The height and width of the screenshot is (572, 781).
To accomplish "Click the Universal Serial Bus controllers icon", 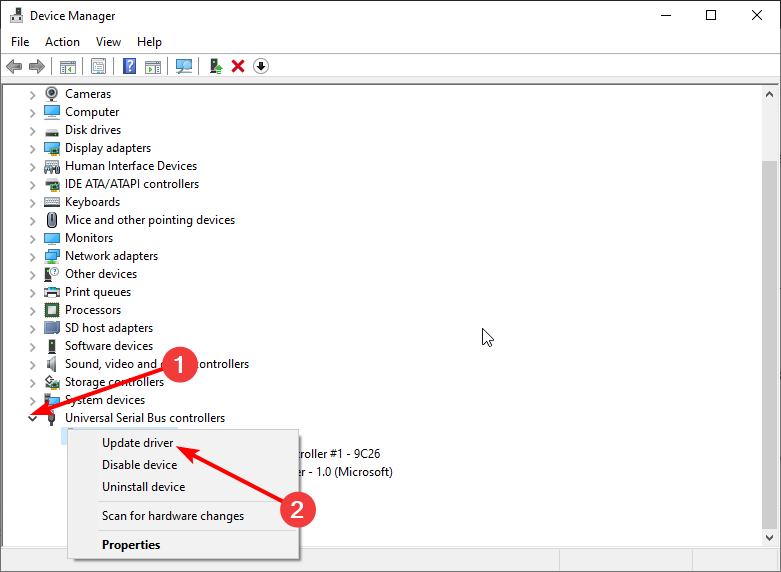I will point(51,419).
